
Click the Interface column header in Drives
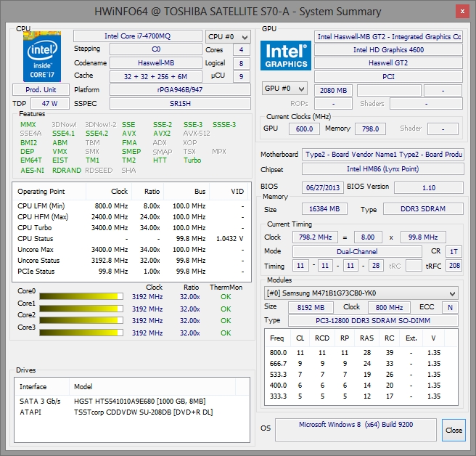tap(42, 387)
